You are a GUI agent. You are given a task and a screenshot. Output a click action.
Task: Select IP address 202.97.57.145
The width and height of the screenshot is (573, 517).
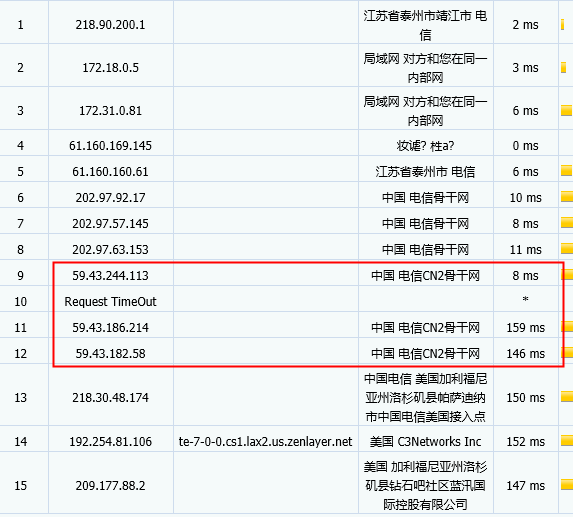click(110, 224)
